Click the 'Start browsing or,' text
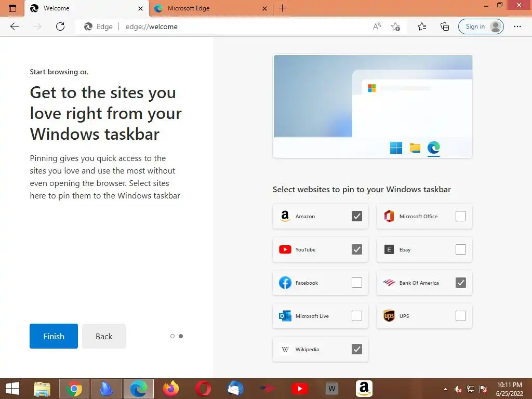Viewport: 532px width, 399px height. [59, 72]
